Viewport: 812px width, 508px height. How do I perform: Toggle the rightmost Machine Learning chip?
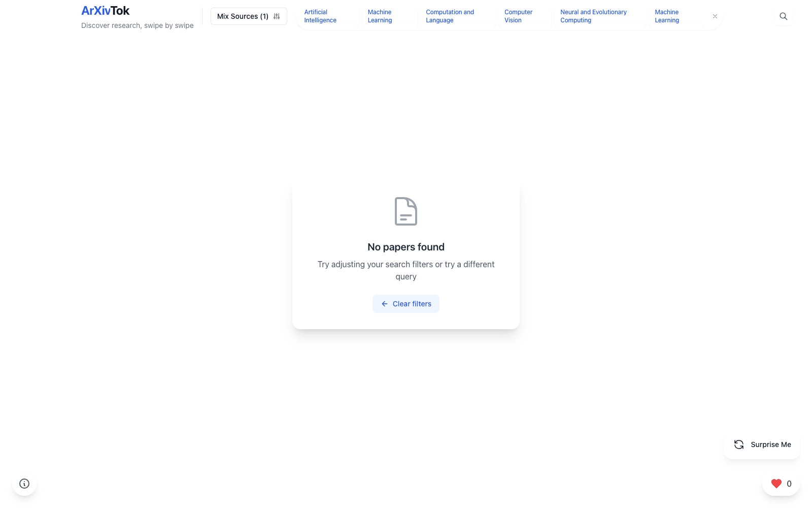[x=666, y=16]
